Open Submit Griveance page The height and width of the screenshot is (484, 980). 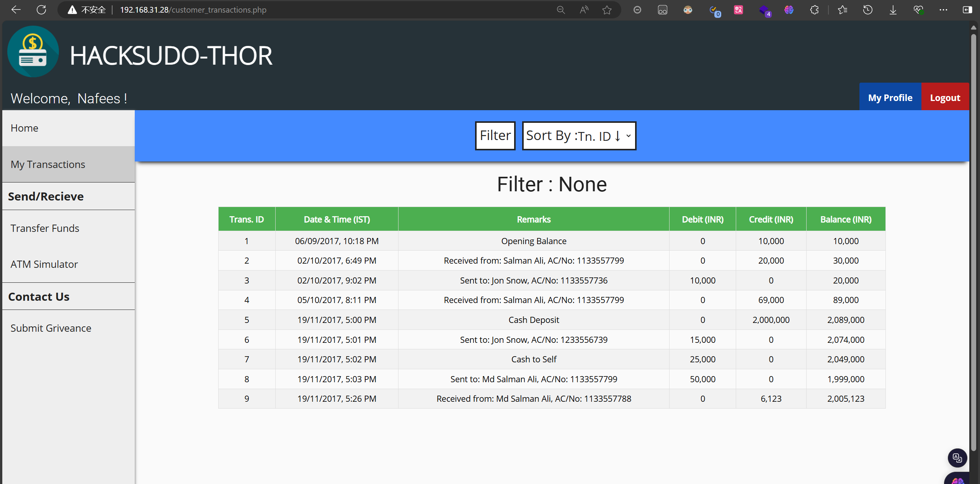point(69,328)
